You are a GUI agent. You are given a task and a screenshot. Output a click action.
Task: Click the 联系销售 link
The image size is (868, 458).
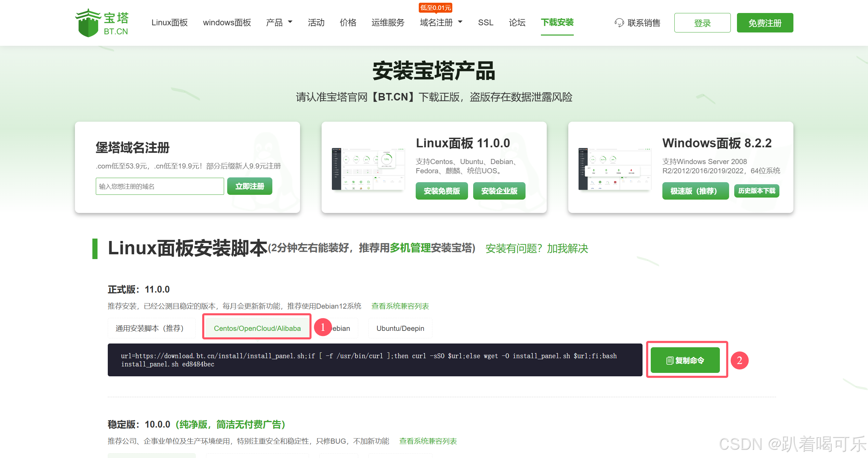[x=644, y=23]
